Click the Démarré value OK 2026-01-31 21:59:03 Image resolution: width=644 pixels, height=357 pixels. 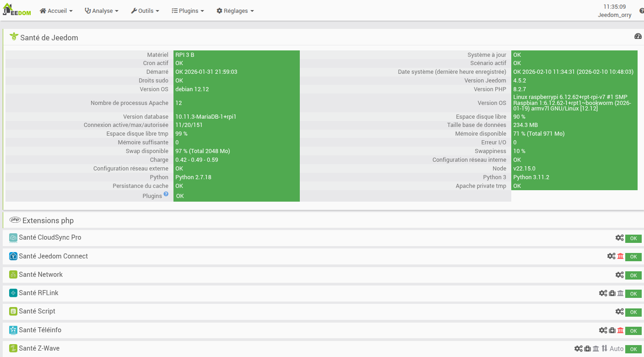tap(206, 72)
